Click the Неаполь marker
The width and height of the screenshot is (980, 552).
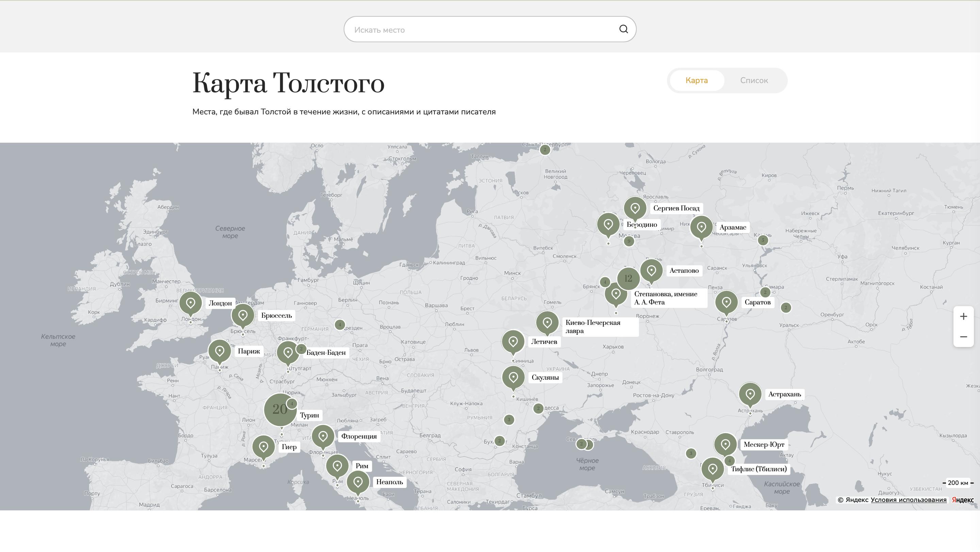(358, 481)
